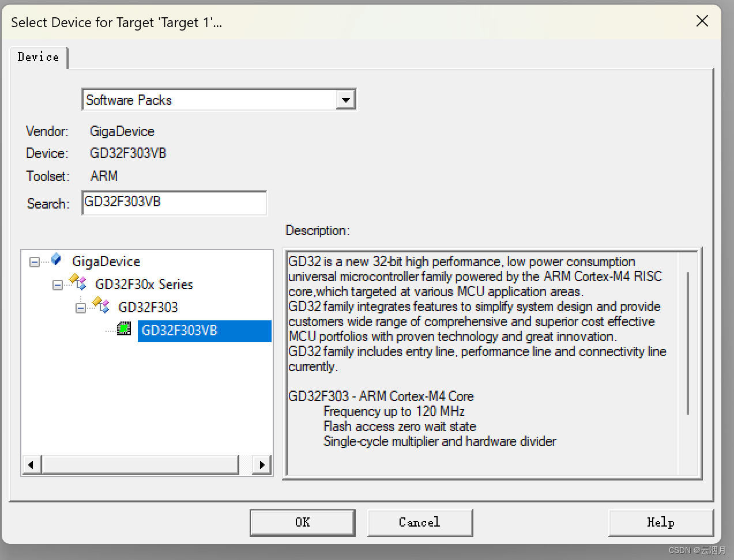Click 'GD32F303 - ARM Cortex-M4 Core' line
Viewport: 734px width, 560px height.
click(381, 396)
